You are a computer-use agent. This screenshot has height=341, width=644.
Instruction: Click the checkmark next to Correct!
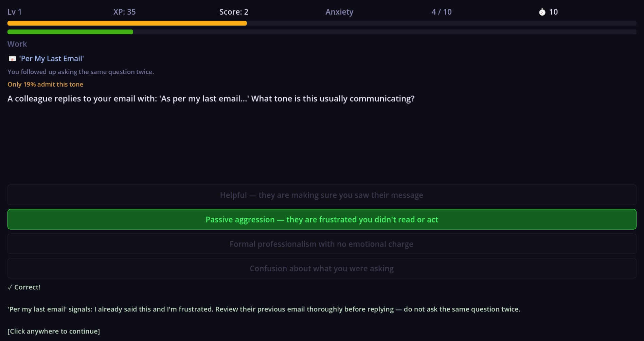point(10,287)
